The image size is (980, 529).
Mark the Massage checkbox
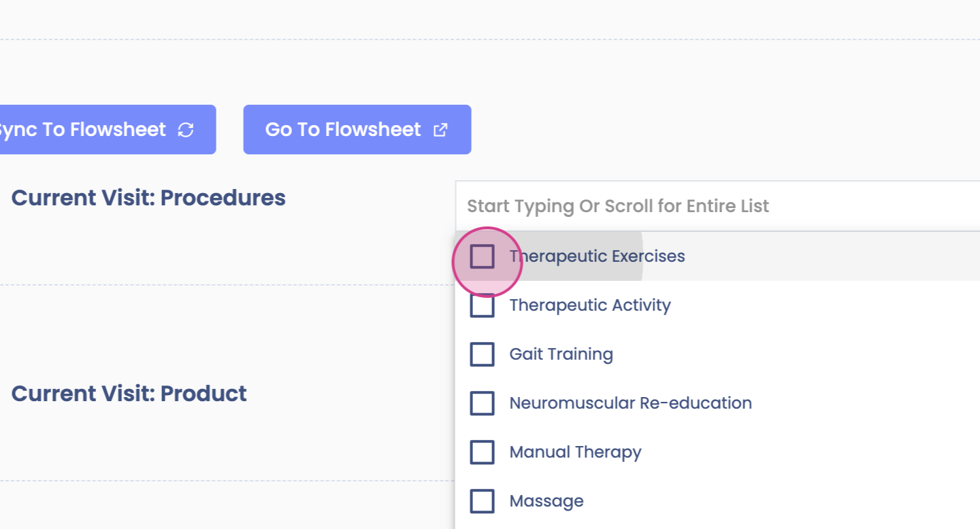tap(483, 501)
